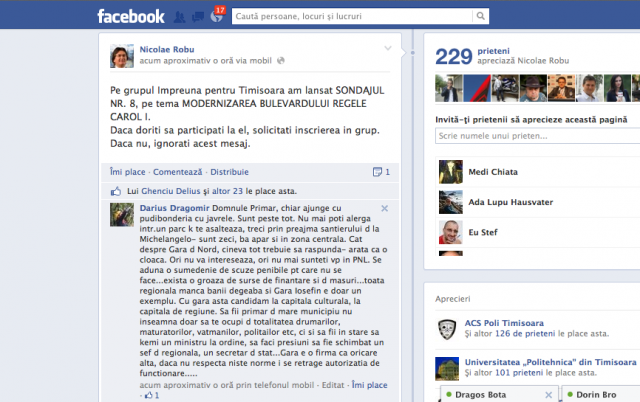Click Eu Stef's avatar
Screen dimensions: 640x402
[x=451, y=232]
